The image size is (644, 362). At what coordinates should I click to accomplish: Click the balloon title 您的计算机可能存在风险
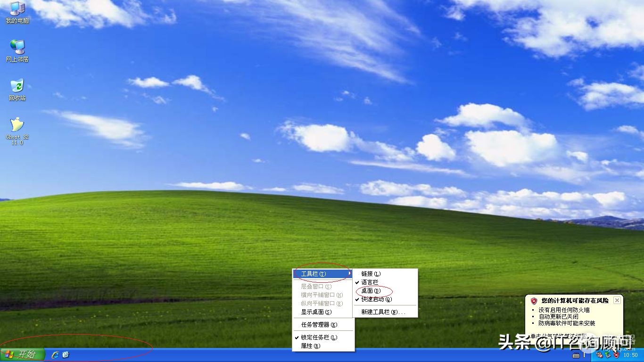pyautogui.click(x=575, y=301)
